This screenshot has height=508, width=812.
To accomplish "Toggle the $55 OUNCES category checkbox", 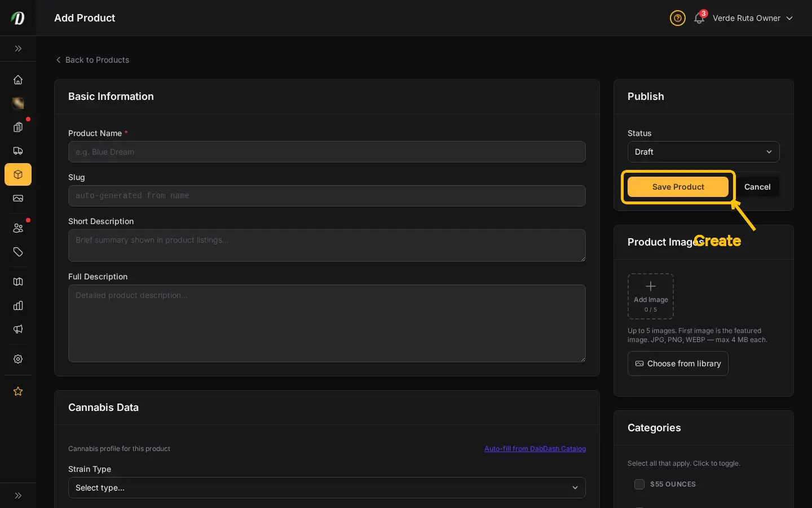I will point(639,484).
